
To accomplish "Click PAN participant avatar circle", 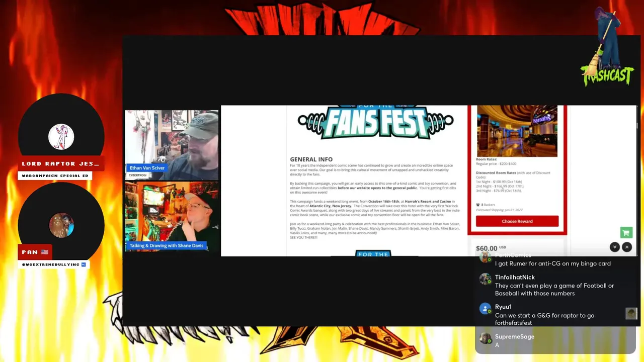I will (x=61, y=225).
